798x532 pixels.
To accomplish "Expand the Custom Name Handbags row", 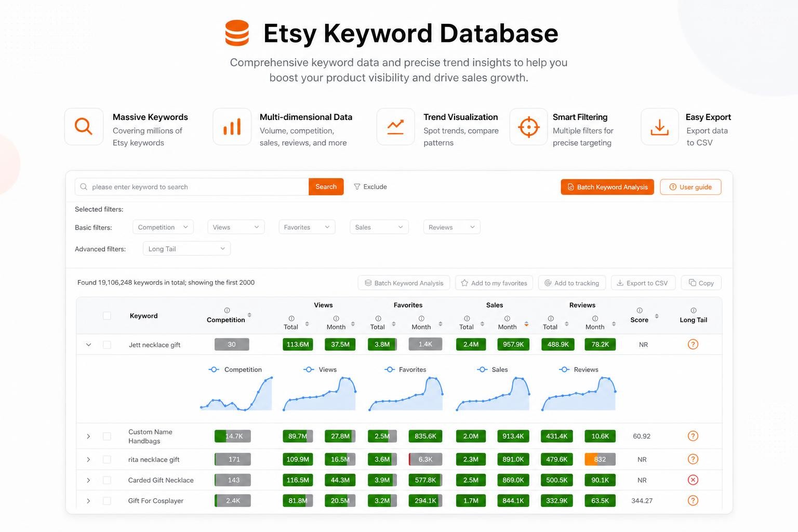I will pos(88,436).
